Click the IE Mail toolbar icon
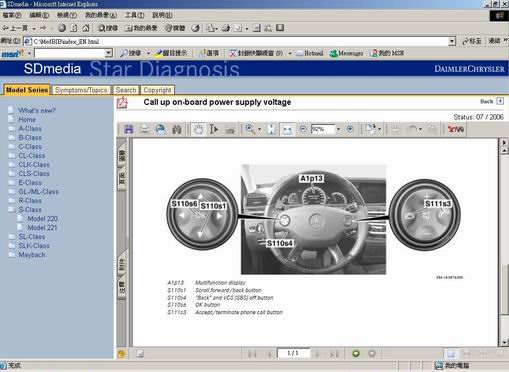Screen dimensions: 509x372 [210, 28]
